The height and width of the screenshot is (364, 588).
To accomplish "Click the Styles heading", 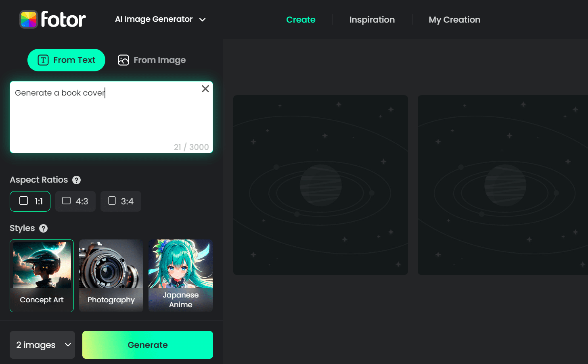I will click(22, 228).
